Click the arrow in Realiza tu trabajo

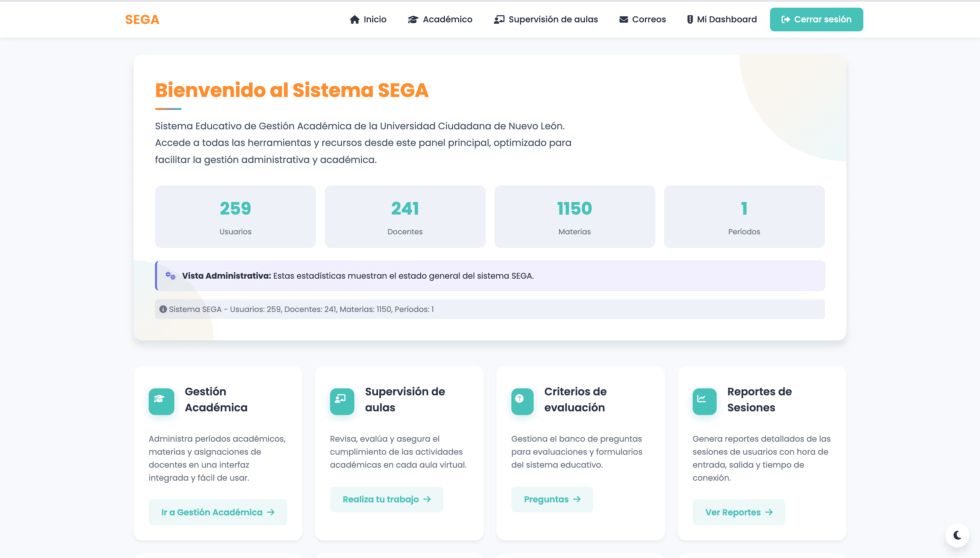click(427, 499)
